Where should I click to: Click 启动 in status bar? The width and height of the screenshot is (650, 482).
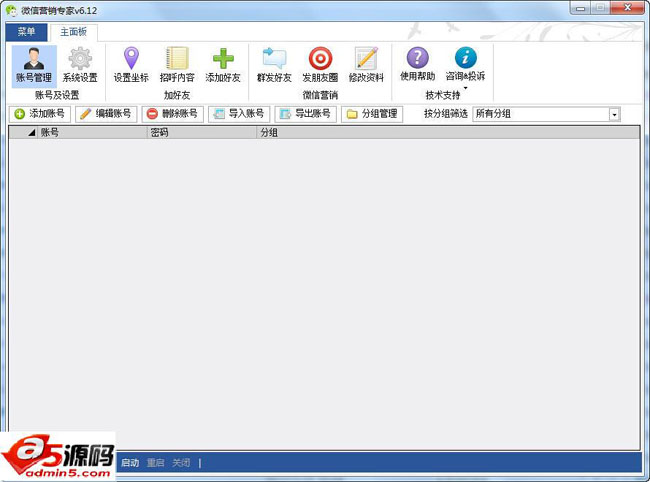point(130,463)
